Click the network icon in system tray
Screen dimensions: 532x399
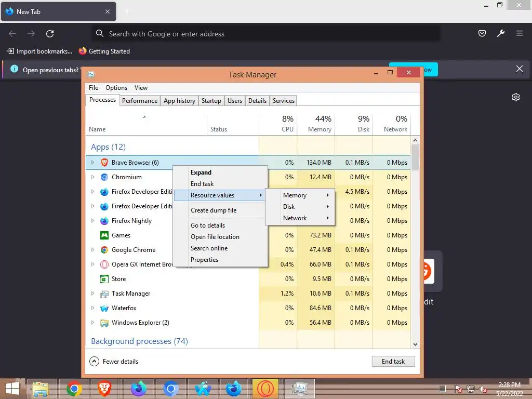(471, 389)
